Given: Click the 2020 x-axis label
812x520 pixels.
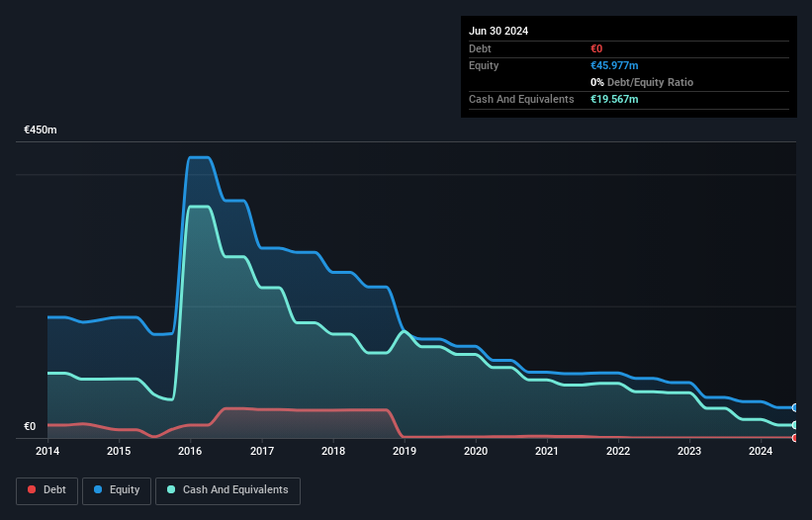Looking at the screenshot, I should click(x=476, y=451).
